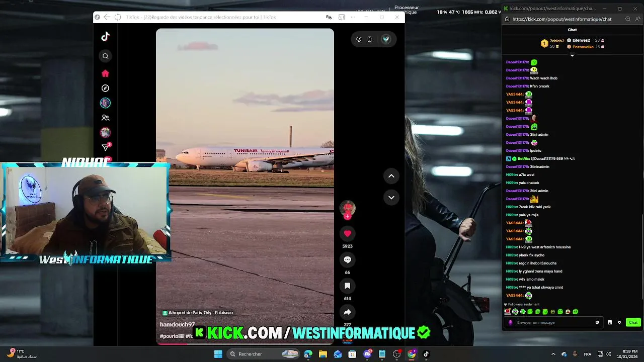Viewport: 644px width, 362px height.
Task: Click the taskbar Rechercher search box
Action: (x=263, y=354)
